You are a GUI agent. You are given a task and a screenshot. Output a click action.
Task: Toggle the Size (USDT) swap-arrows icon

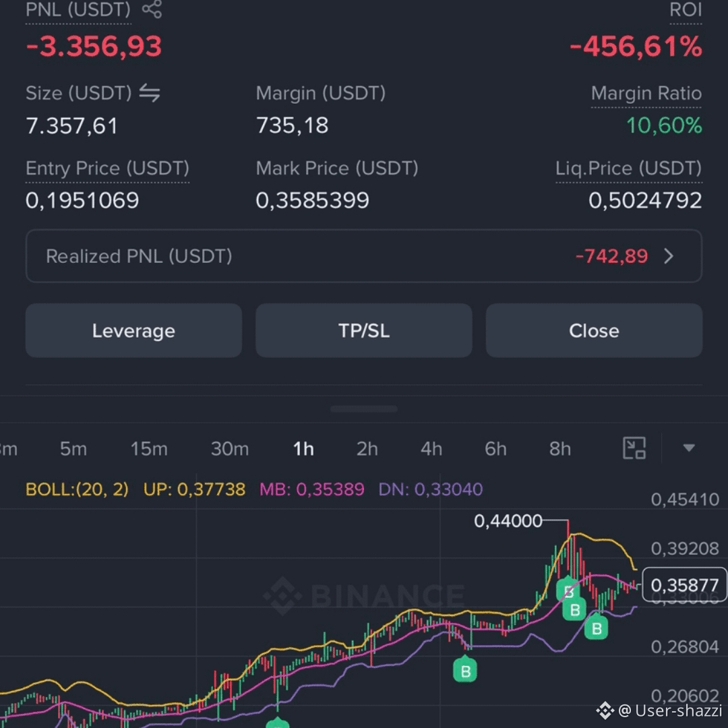[x=150, y=93]
